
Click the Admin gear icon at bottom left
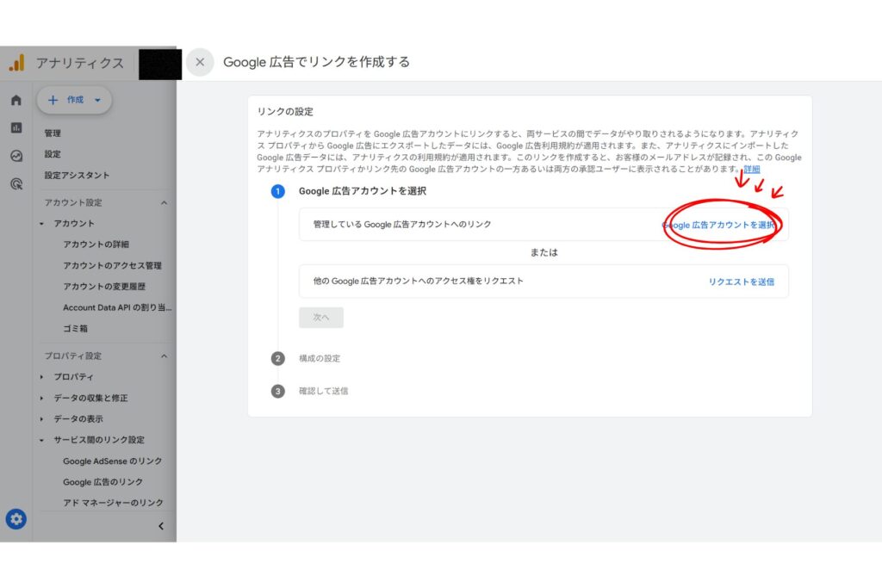16,519
